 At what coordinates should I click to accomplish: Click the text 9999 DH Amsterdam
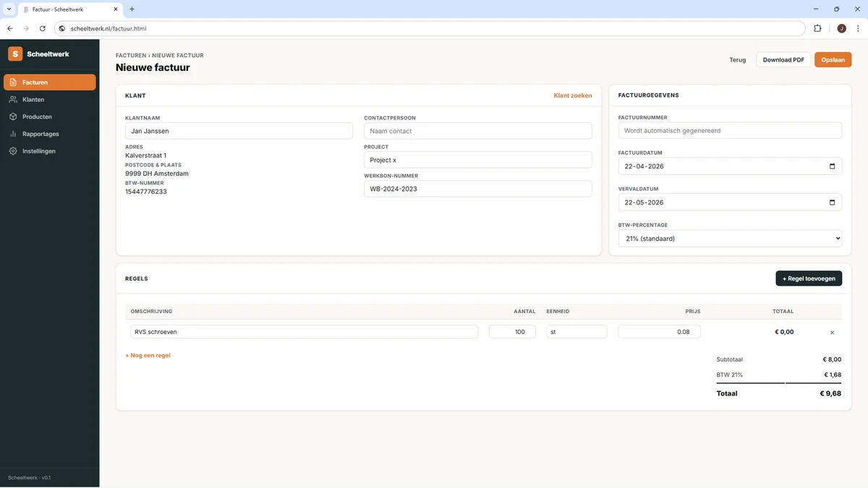[x=157, y=174]
